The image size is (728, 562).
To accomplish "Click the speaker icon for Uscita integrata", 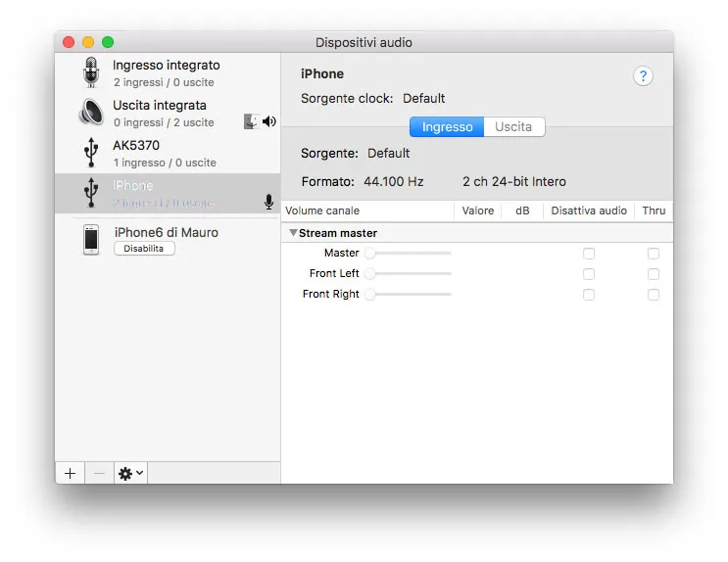I will click(x=91, y=114).
